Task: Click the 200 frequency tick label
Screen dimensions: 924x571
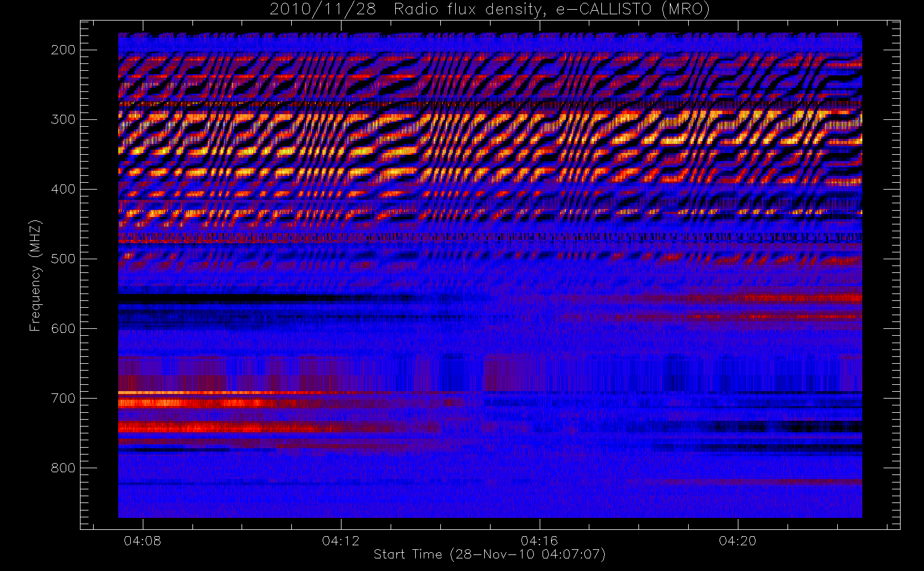Action: 63,50
